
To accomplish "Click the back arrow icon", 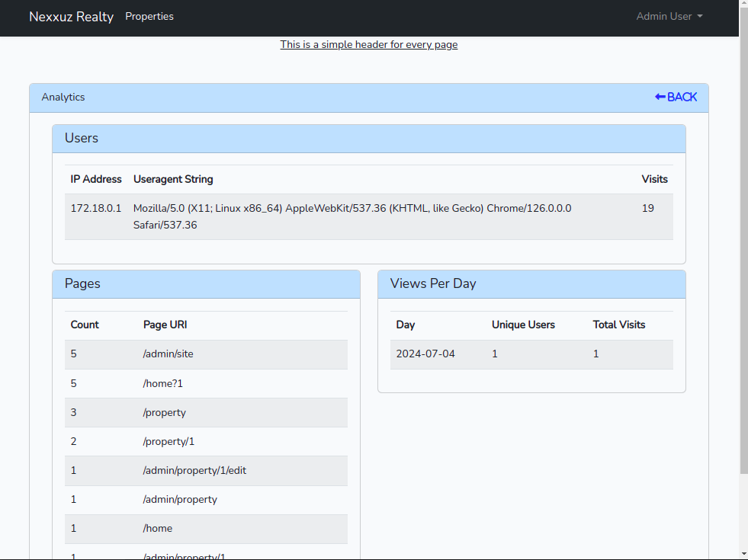I will (660, 97).
